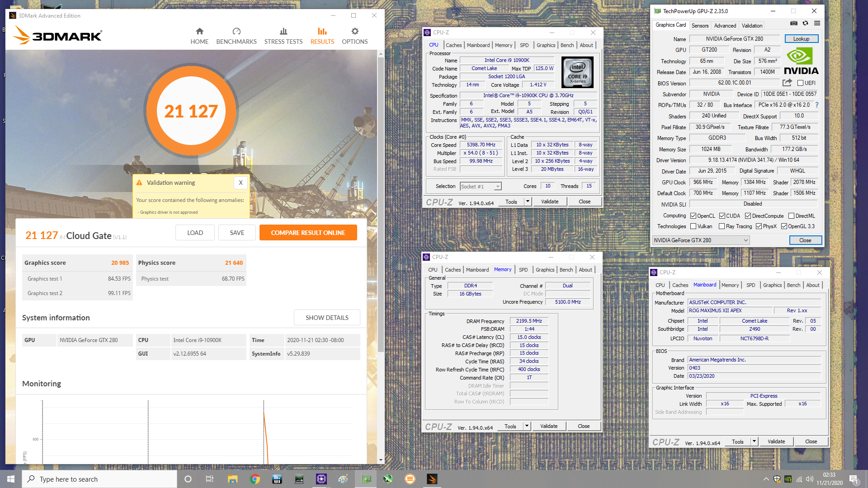Click the Windows search box
The image size is (868, 488).
[x=99, y=479]
